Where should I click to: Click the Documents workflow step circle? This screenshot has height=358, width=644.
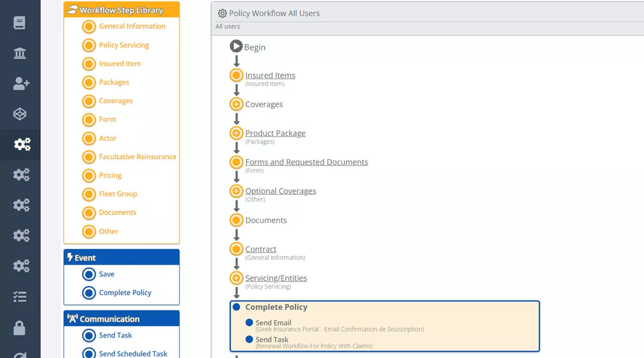click(236, 220)
